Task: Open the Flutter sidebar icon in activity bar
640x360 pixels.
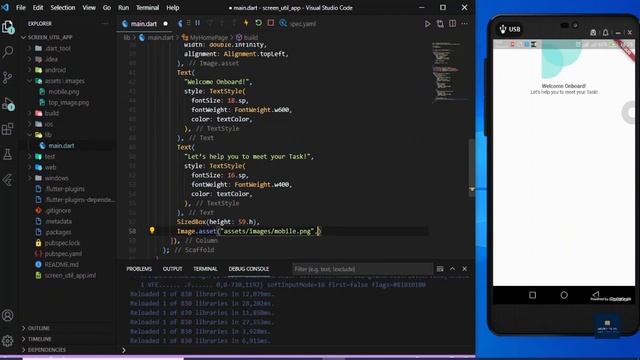Action: click(x=8, y=180)
